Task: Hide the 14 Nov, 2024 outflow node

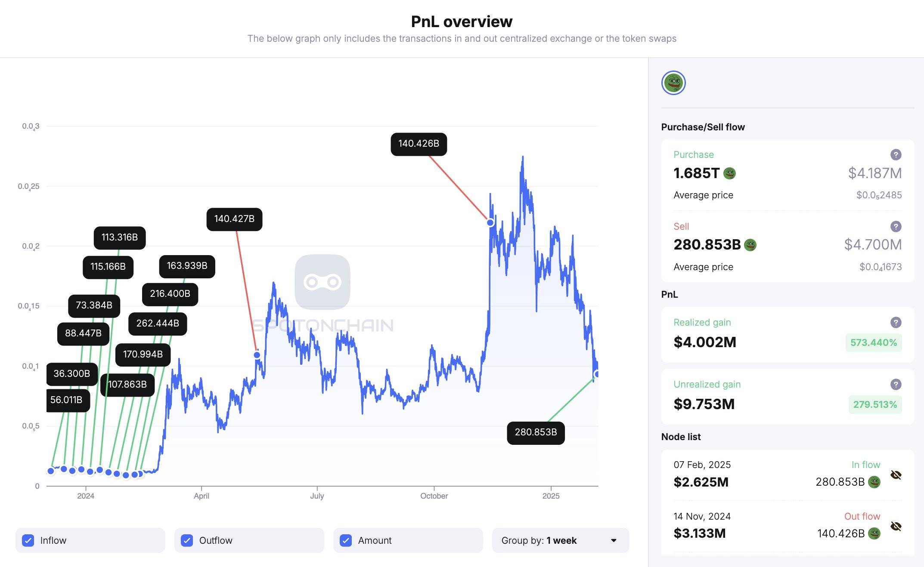Action: click(x=896, y=527)
